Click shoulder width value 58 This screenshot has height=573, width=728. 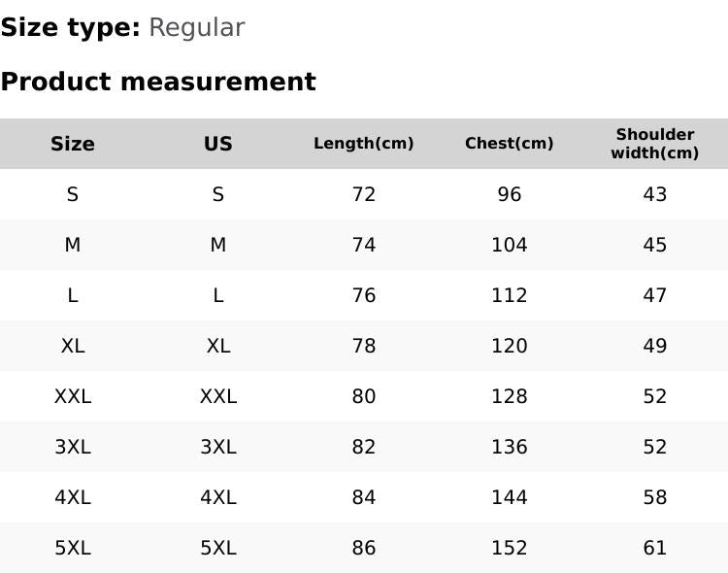655,497
